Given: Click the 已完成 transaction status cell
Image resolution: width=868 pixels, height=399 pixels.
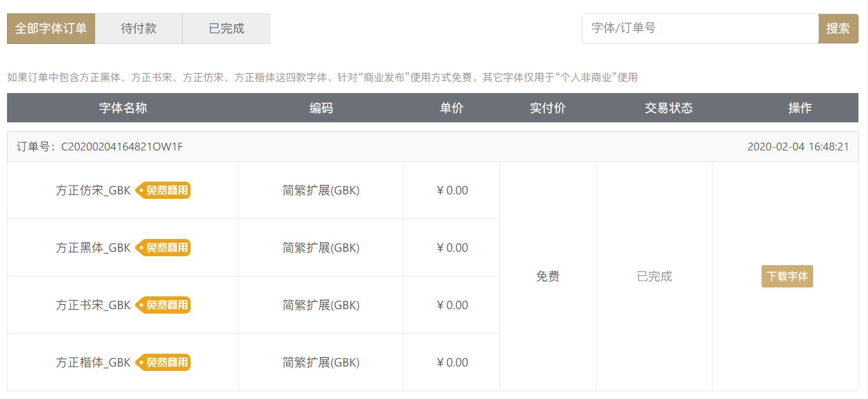Looking at the screenshot, I should (x=655, y=277).
